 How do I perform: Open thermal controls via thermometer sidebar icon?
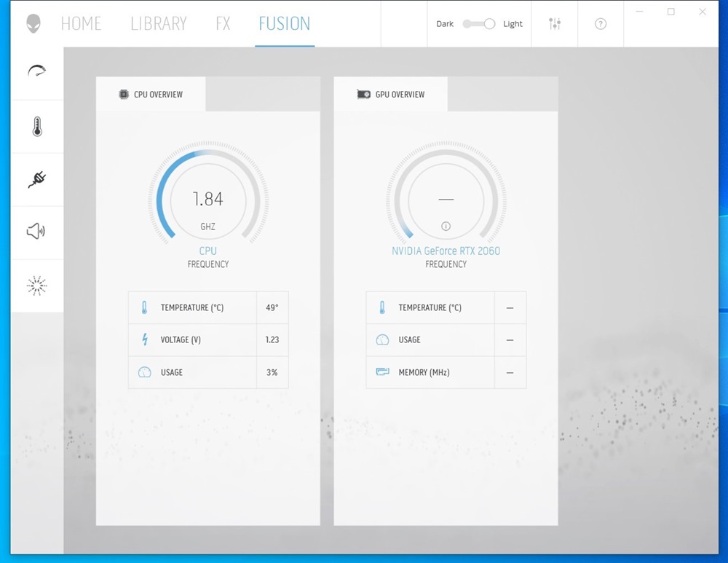point(37,125)
